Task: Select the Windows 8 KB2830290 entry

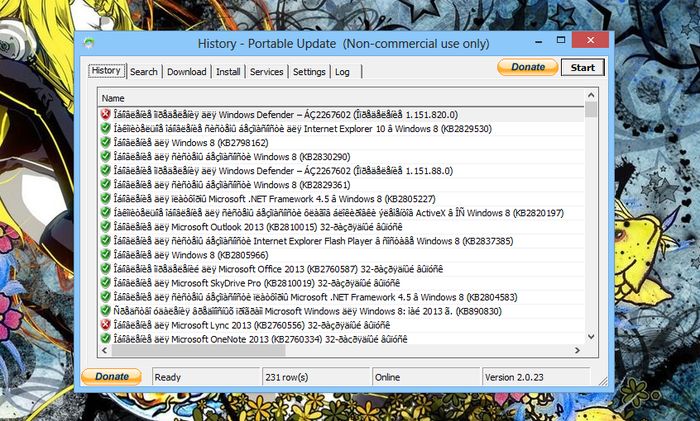Action: [x=232, y=157]
